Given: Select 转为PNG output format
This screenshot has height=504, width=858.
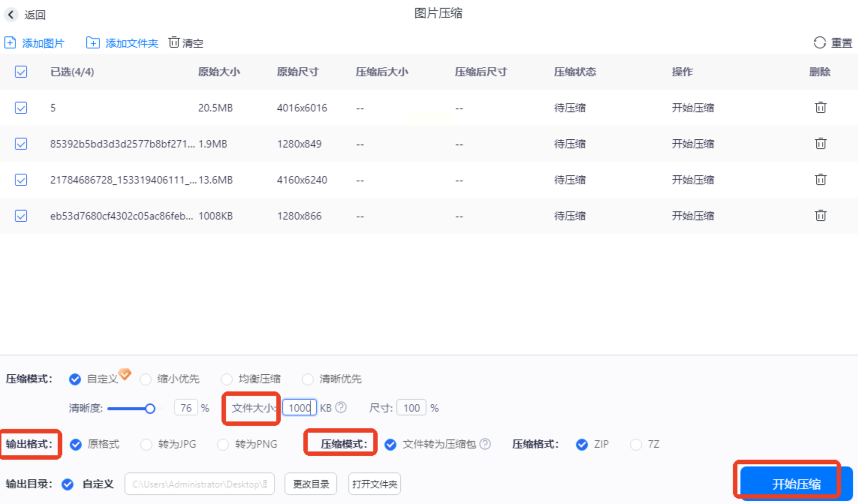Looking at the screenshot, I should click(223, 444).
